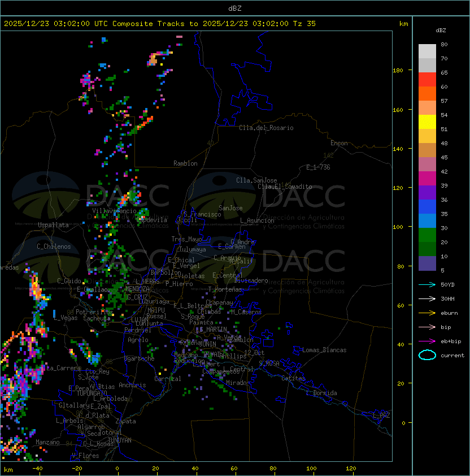470x476 pixels.
Task: Click the 'L_Asuncion' map label
Action: point(257,220)
